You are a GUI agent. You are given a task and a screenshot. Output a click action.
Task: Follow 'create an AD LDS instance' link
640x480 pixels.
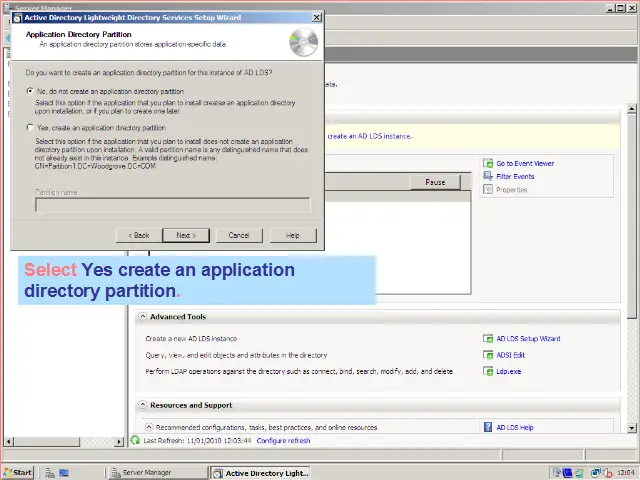click(x=369, y=136)
